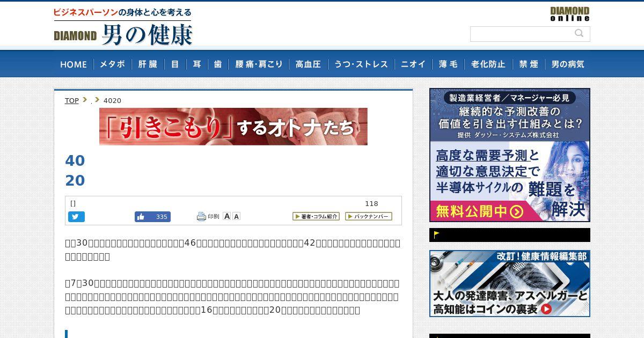Click the 引きこもりするオトナたち series banner
644x338 pixels.
tap(233, 127)
